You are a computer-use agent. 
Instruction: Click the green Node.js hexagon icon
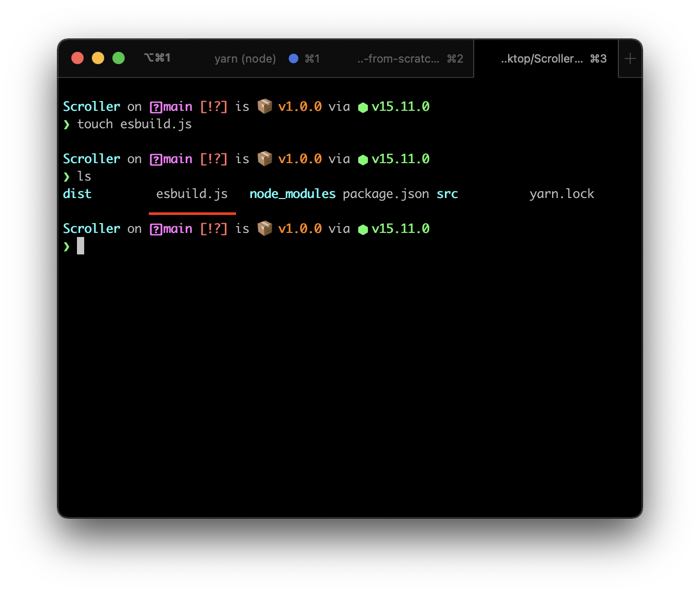point(363,107)
